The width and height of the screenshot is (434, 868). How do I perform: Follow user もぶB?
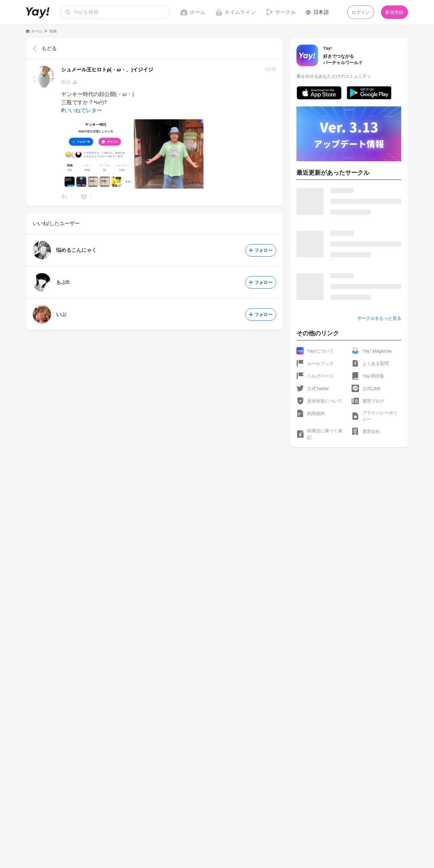click(261, 282)
